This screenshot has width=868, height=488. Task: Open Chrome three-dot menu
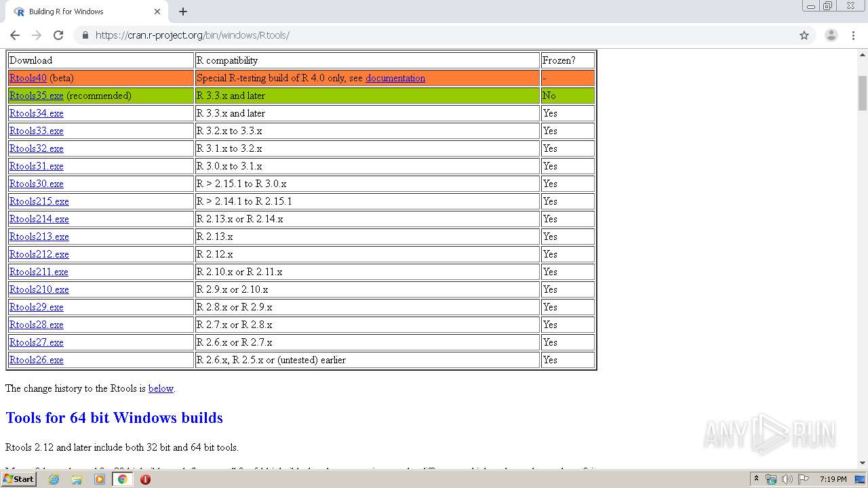tap(853, 35)
